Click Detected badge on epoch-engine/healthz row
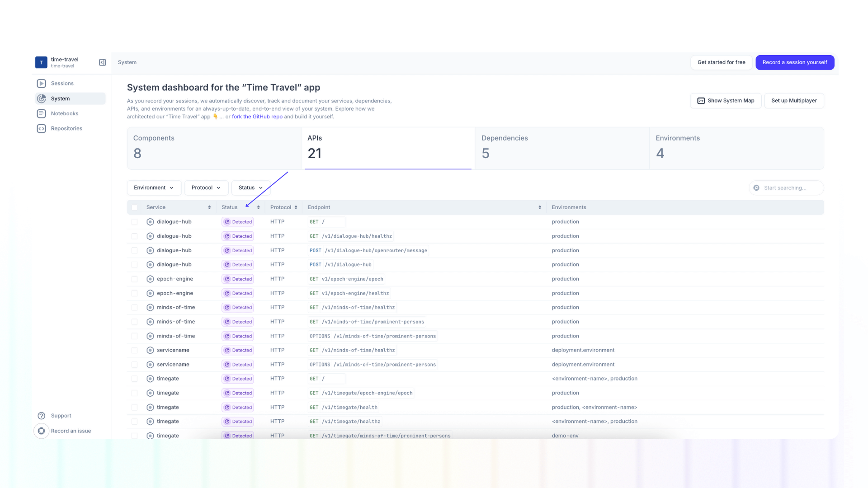 click(238, 293)
